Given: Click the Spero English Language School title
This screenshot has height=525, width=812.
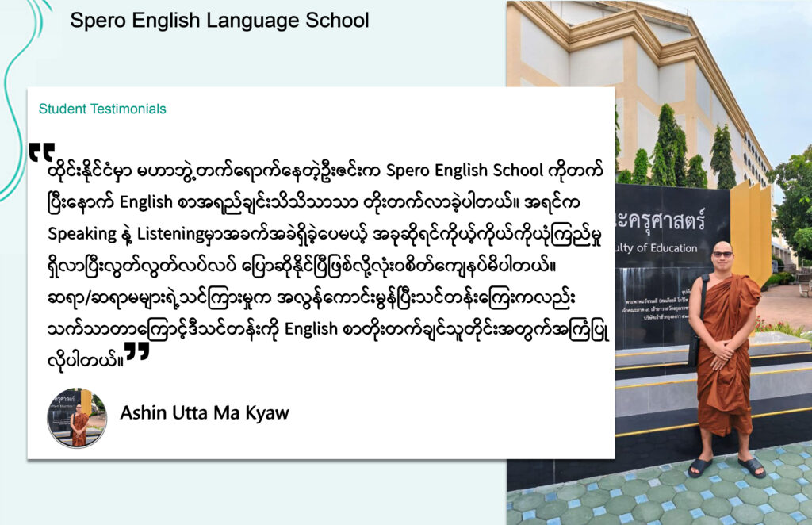Looking at the screenshot, I should 220,21.
